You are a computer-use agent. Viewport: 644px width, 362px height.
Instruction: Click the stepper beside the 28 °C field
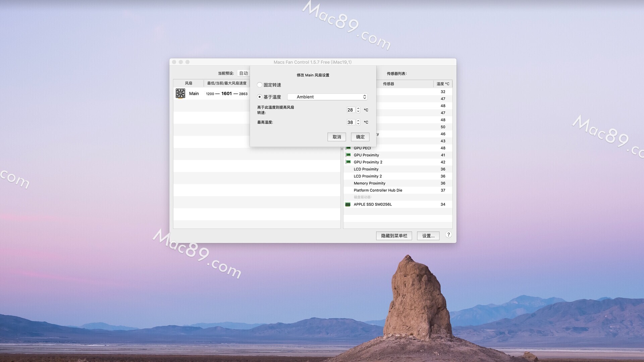coord(358,110)
